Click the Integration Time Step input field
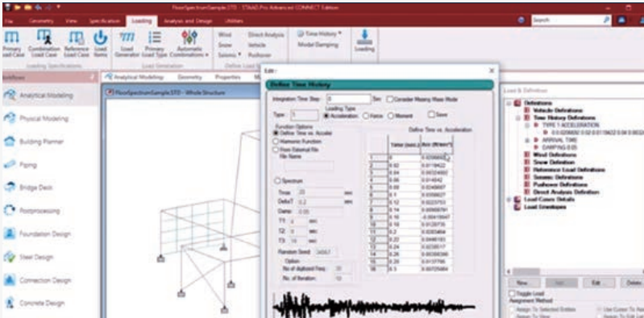This screenshot has height=318, width=644. click(349, 99)
